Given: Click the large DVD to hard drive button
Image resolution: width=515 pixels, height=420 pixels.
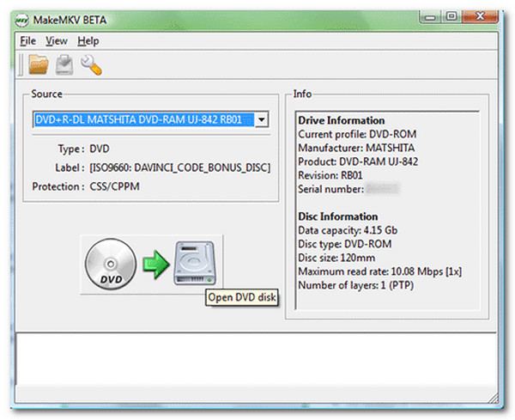Looking at the screenshot, I should [151, 265].
